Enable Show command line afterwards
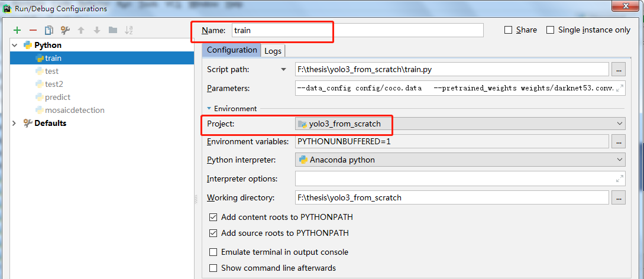This screenshot has width=644, height=279. (x=213, y=268)
